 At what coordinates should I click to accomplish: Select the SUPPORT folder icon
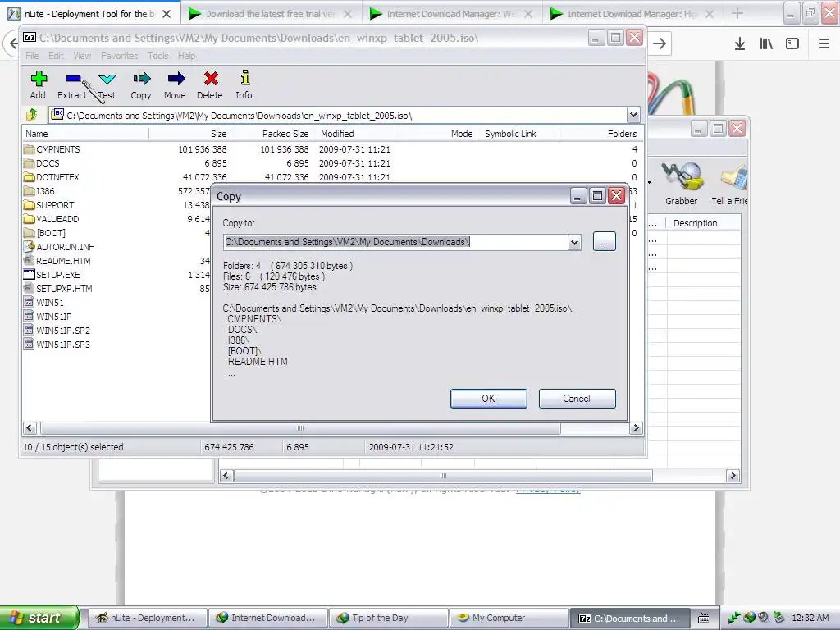29,204
